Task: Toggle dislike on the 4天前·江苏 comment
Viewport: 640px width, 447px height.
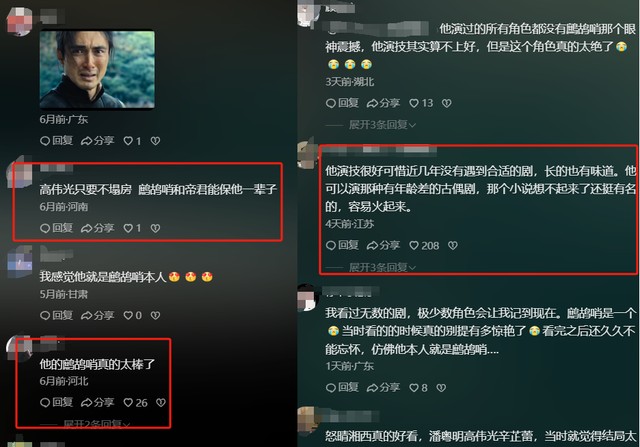Action: [x=452, y=245]
